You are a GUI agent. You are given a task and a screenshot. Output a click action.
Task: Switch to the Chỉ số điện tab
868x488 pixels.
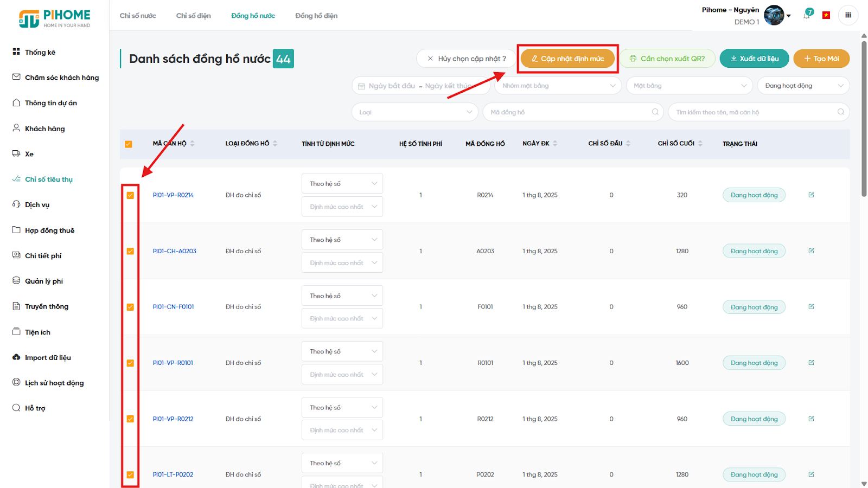point(193,16)
